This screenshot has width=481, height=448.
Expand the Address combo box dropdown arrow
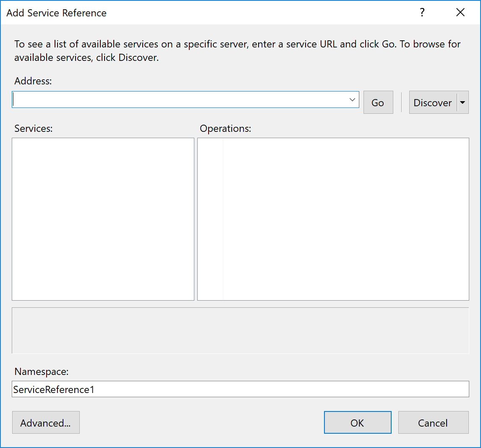[x=352, y=100]
